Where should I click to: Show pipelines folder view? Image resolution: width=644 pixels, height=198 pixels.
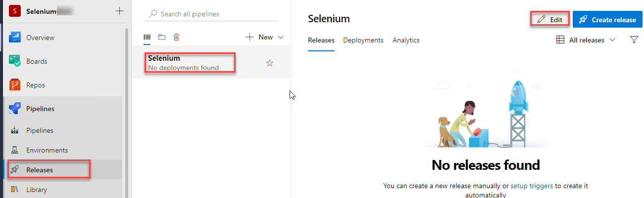tap(161, 37)
